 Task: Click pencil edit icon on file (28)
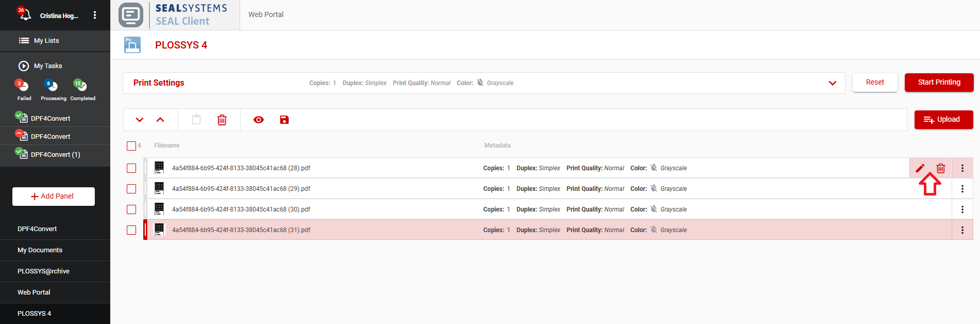coord(920,168)
